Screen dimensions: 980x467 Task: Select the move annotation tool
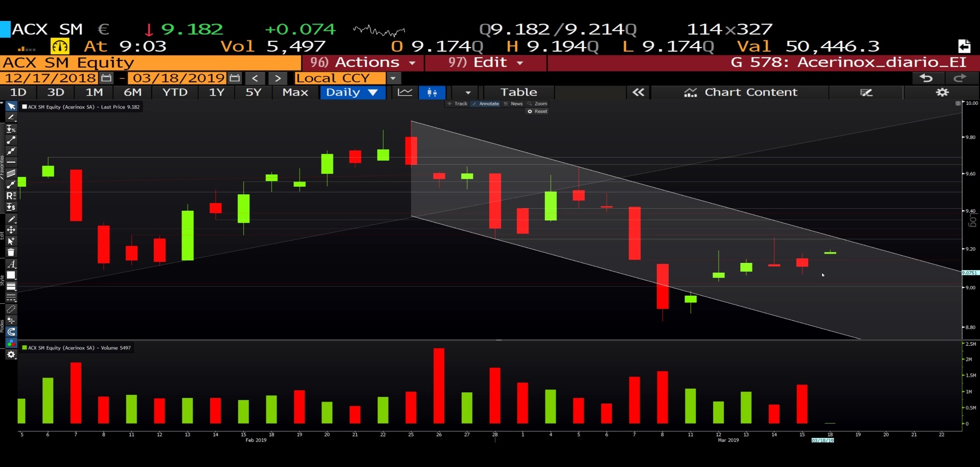[11, 230]
